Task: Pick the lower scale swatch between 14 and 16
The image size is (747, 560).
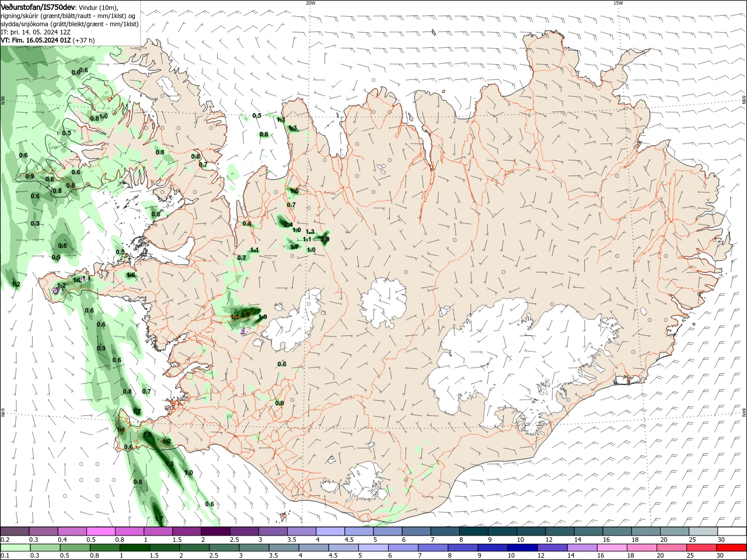Action: point(582,548)
